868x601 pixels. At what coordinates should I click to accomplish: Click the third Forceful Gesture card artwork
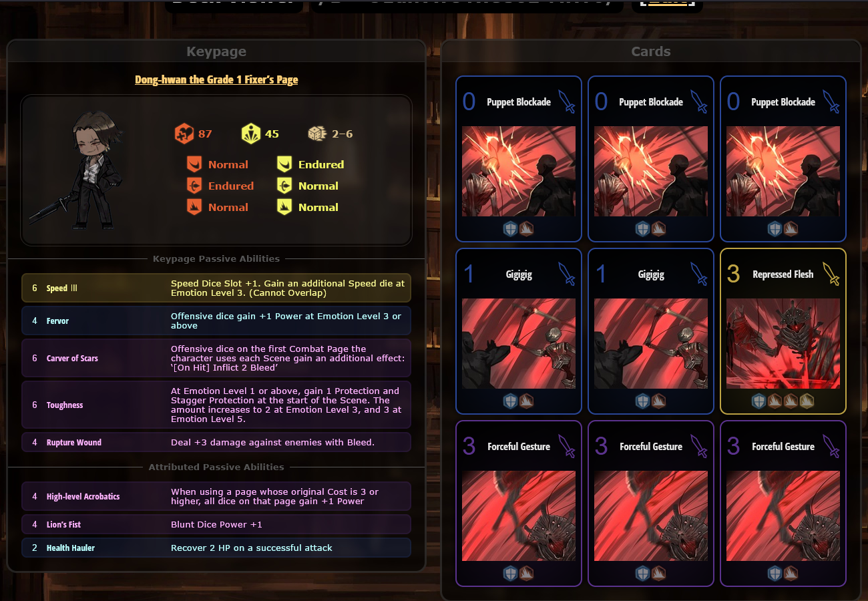tap(783, 516)
